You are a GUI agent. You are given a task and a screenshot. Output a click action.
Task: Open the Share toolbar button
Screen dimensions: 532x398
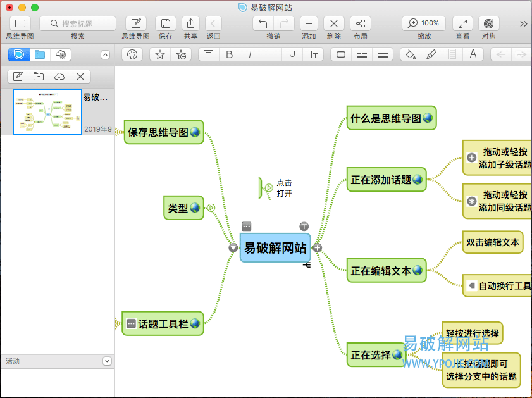click(x=190, y=23)
